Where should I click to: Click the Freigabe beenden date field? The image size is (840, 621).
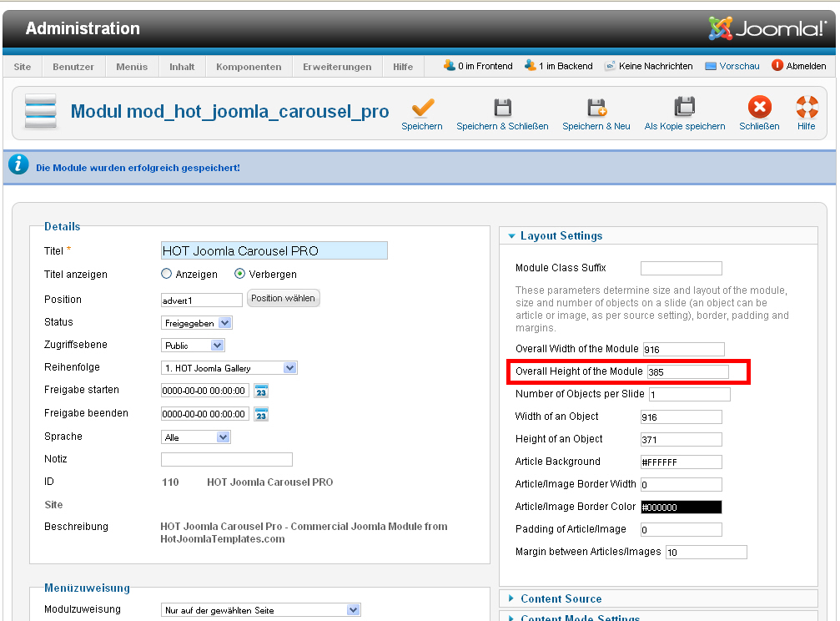(205, 414)
